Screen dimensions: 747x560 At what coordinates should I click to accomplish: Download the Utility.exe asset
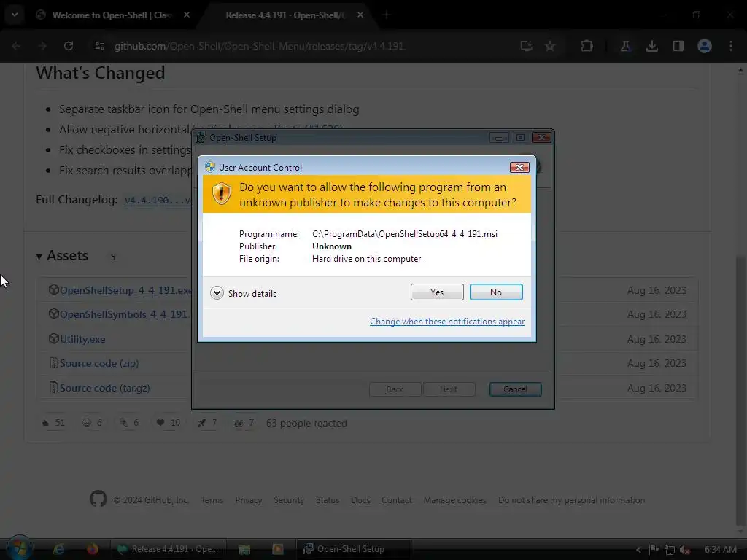[82, 340]
